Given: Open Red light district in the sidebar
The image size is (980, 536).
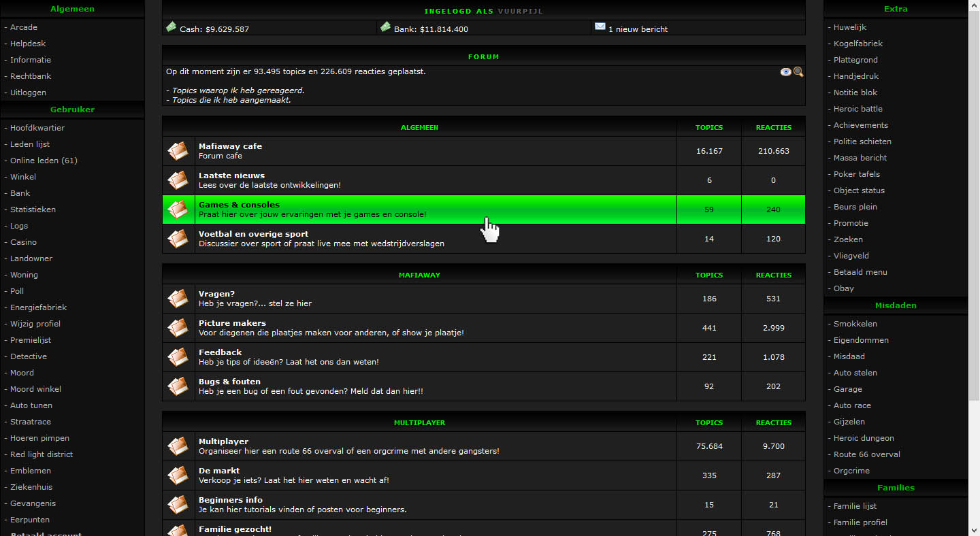Looking at the screenshot, I should (42, 454).
